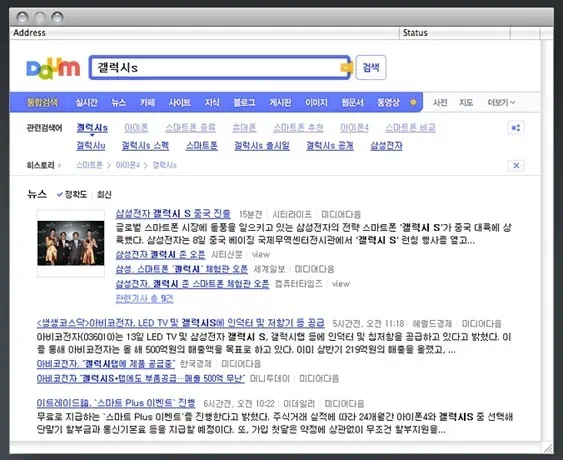Open the Galaxy S launch event thumbnail
Image resolution: width=563 pixels, height=460 pixels.
pos(71,243)
